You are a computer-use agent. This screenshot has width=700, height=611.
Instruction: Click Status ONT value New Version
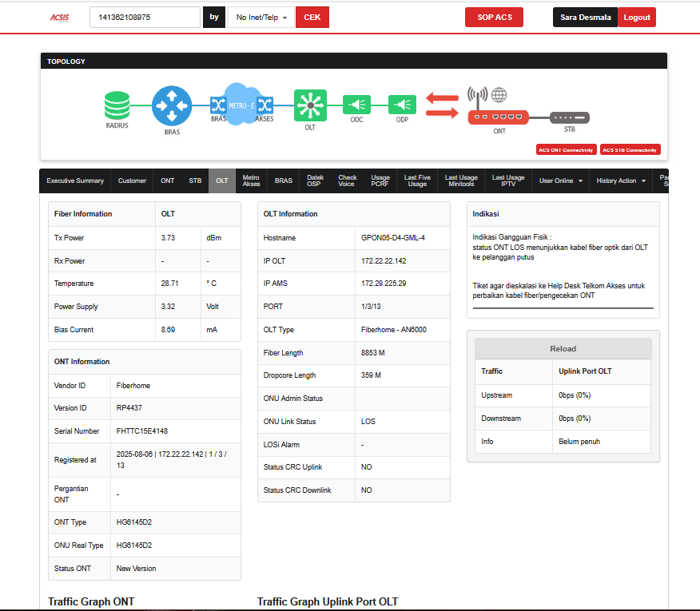(136, 569)
